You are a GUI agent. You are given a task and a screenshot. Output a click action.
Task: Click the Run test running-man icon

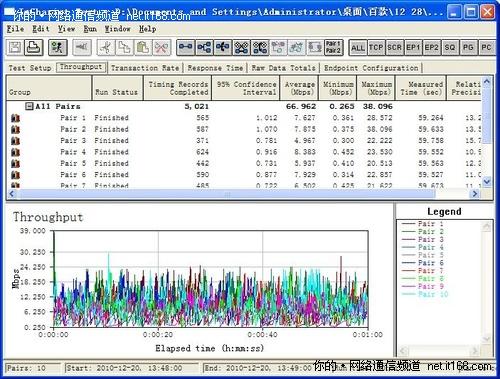[58, 47]
